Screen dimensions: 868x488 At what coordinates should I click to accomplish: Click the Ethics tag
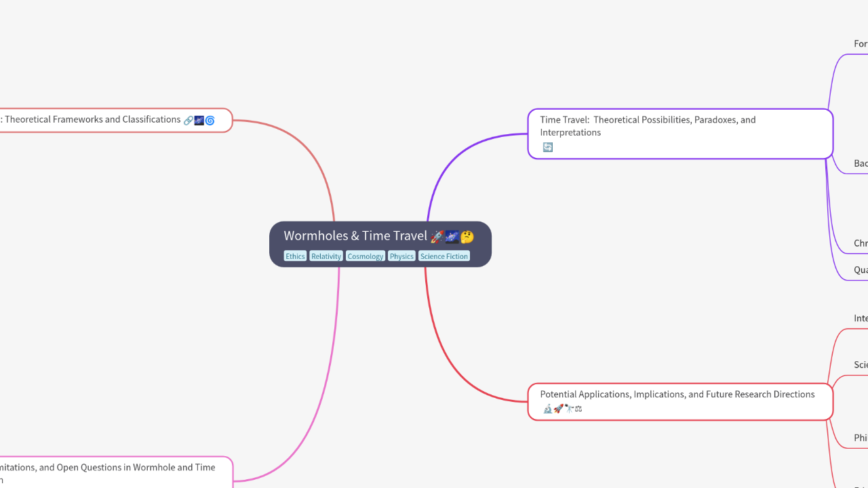point(295,256)
